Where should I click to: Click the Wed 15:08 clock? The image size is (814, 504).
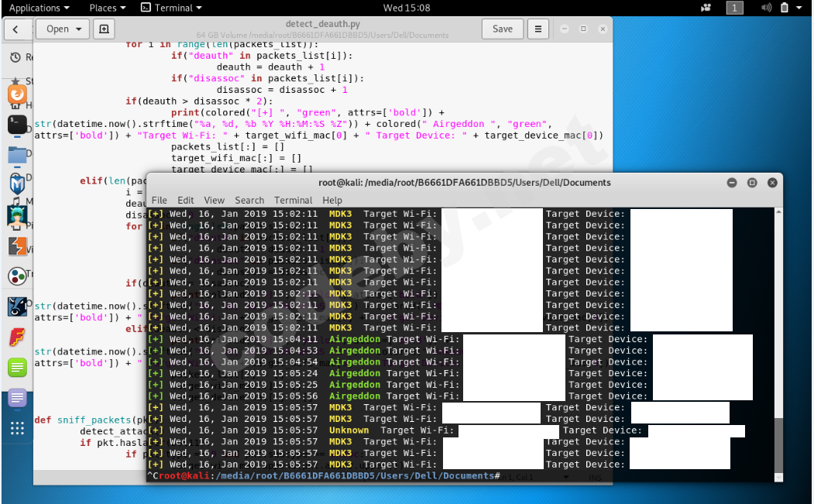(x=407, y=8)
